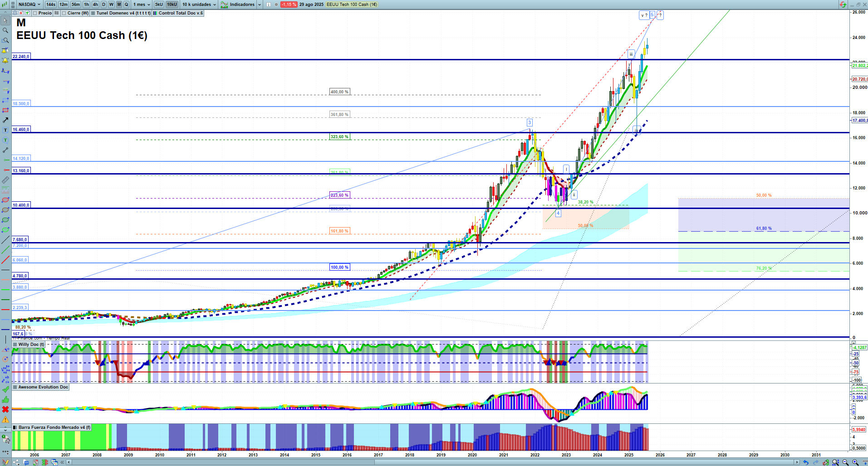Screen dimensions: 868x466
Task: Click the green checkmark tool icon
Action: click(x=5, y=389)
